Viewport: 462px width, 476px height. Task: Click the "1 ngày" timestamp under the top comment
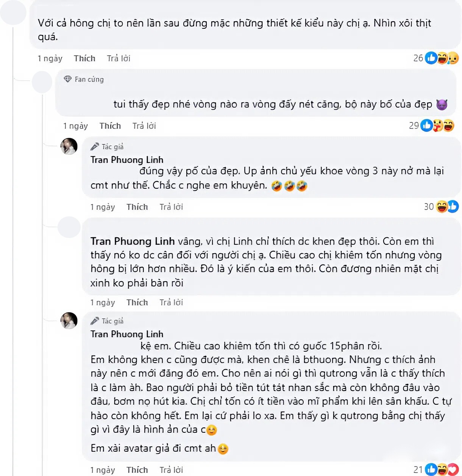pyautogui.click(x=50, y=58)
